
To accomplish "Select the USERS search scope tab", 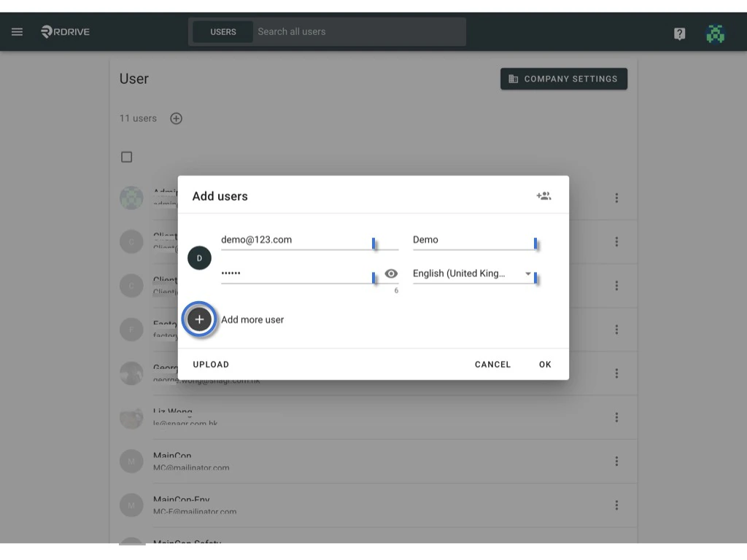I will tap(222, 31).
